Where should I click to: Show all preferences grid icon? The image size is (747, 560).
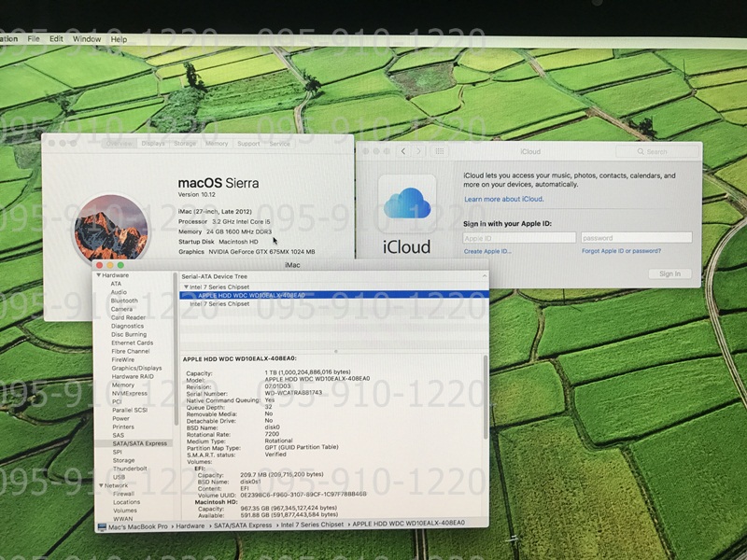click(x=439, y=151)
